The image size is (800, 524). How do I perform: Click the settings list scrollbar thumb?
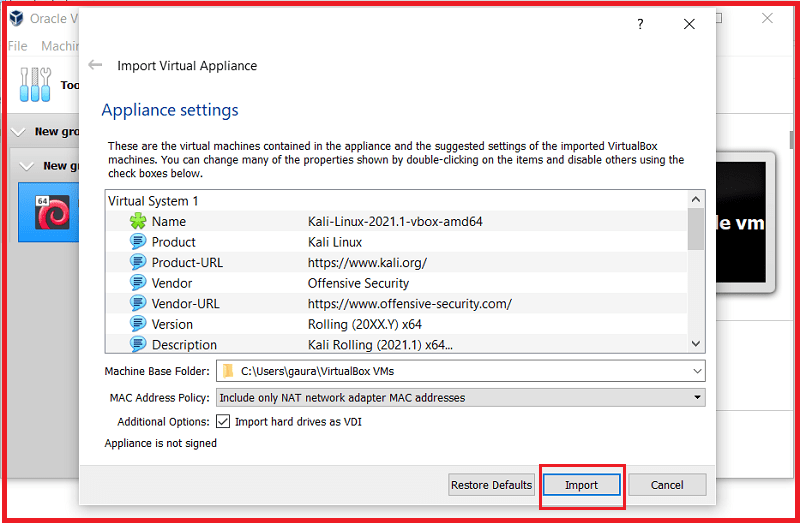(x=696, y=229)
